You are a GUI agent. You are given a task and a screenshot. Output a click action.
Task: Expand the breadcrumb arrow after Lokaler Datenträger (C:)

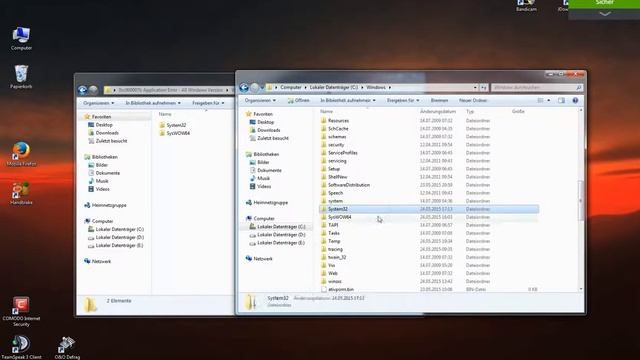[x=362, y=87]
